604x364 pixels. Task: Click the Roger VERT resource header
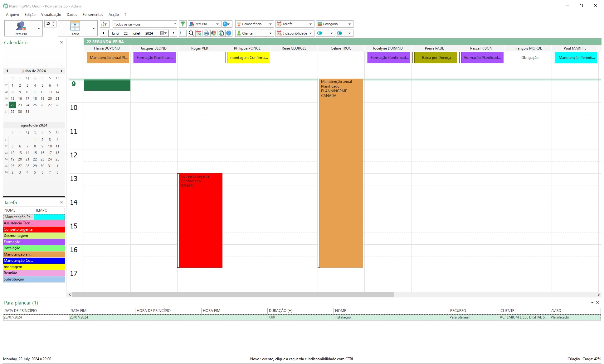pyautogui.click(x=201, y=48)
